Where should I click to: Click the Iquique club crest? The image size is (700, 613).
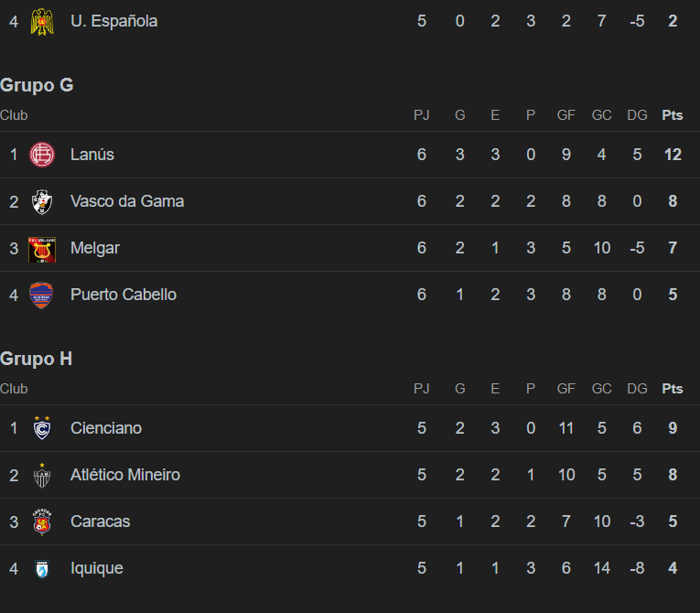pyautogui.click(x=42, y=569)
